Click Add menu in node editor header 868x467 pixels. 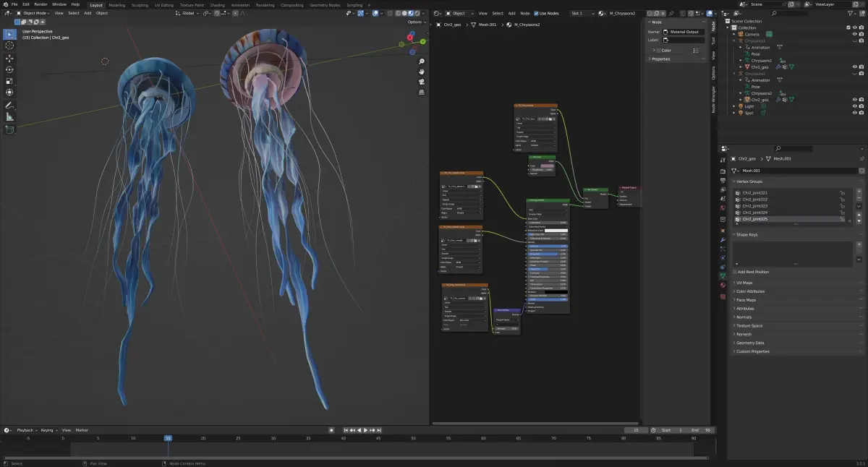tap(511, 13)
